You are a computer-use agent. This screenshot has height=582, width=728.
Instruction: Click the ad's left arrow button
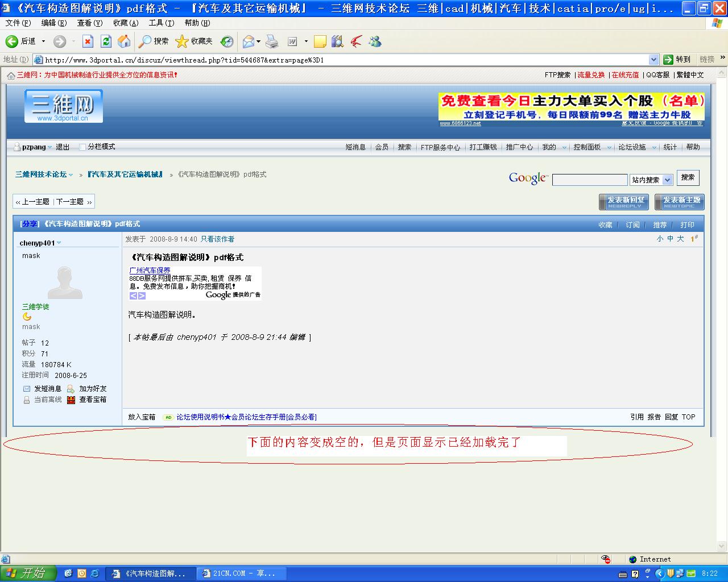[133, 296]
